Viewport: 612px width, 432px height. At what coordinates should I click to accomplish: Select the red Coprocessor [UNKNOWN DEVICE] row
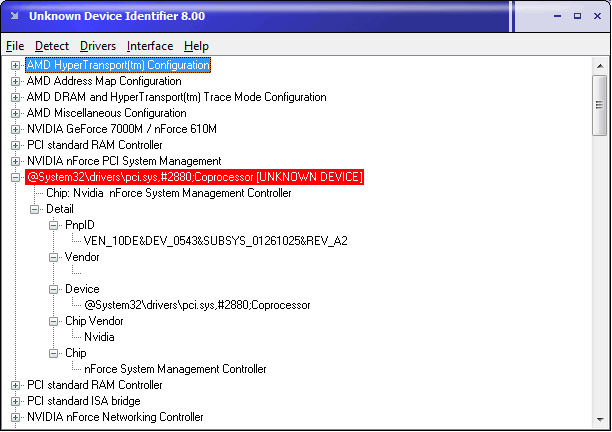click(194, 177)
